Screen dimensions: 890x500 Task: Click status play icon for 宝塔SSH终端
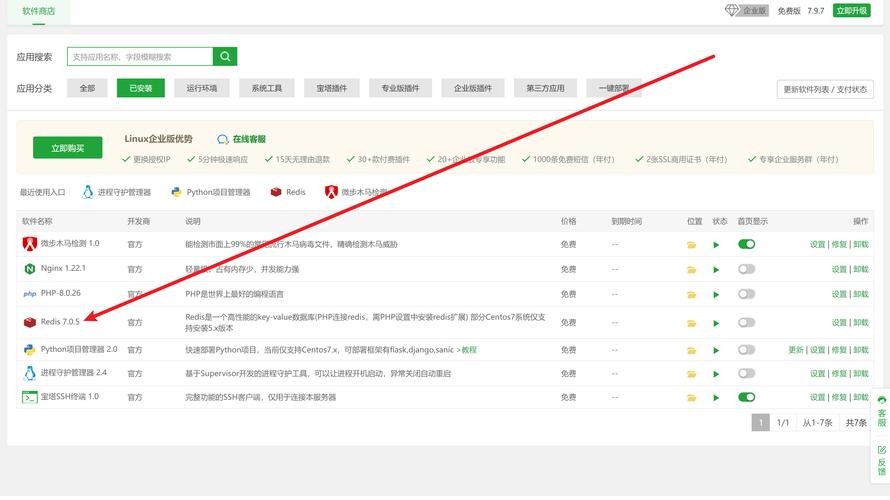[716, 398]
